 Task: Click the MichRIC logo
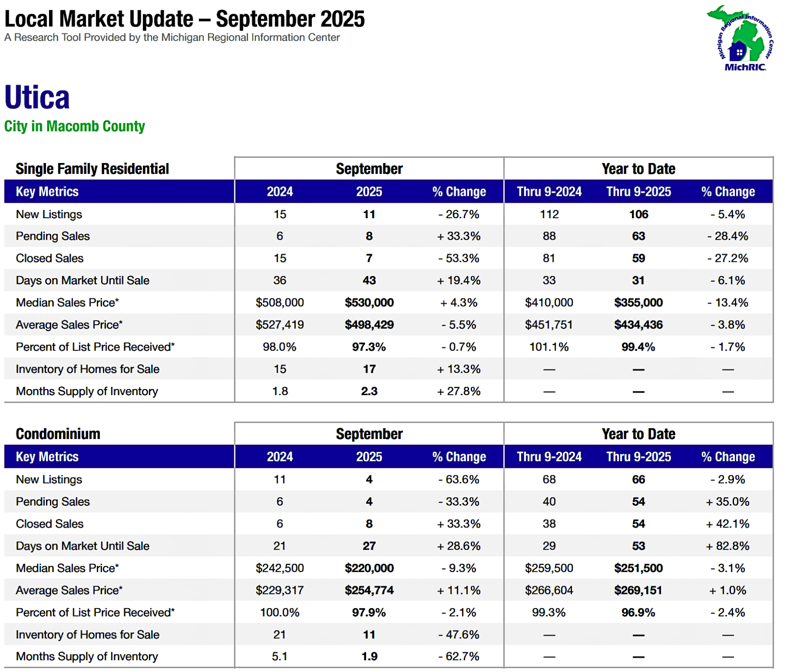tap(740, 39)
